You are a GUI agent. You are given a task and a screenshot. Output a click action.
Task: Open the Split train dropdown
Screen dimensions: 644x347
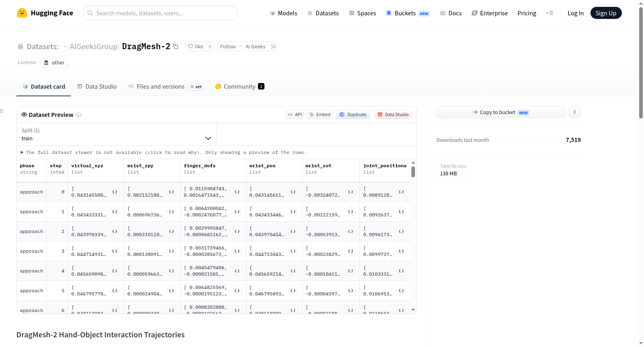coord(116,134)
